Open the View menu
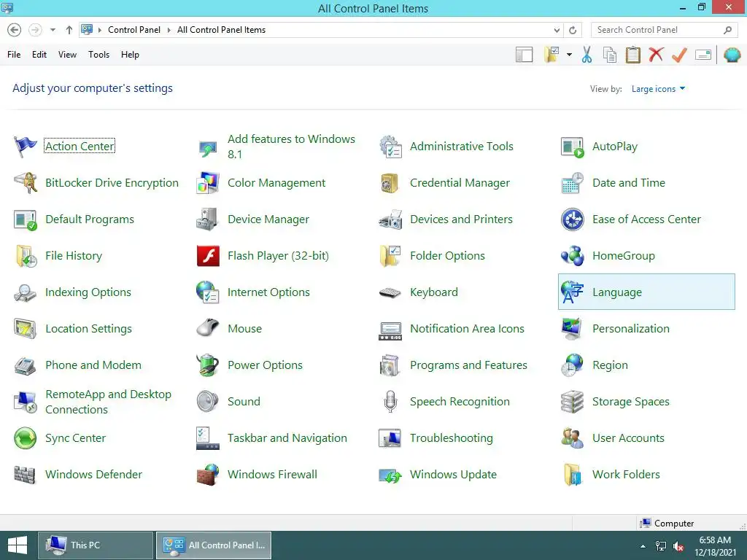 tap(67, 55)
